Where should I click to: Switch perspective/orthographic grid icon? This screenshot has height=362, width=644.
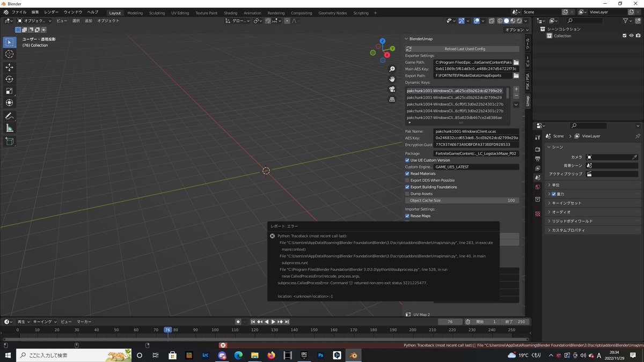[392, 99]
